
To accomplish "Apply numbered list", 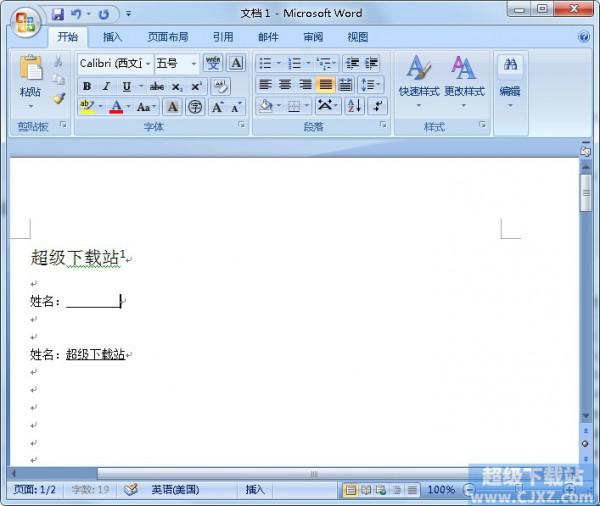I will [295, 63].
